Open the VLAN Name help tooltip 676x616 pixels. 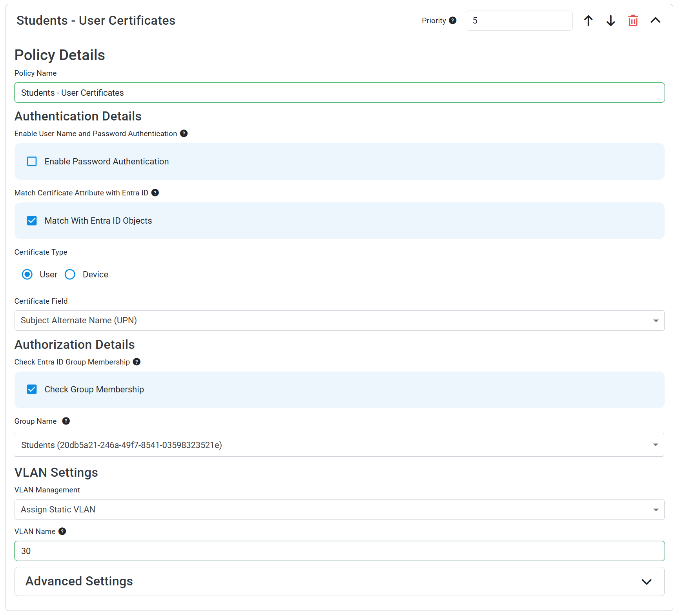pos(62,531)
